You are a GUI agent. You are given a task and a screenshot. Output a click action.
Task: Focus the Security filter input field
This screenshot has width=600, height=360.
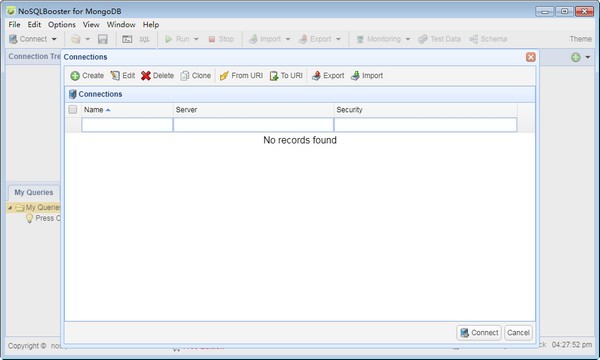(426, 125)
